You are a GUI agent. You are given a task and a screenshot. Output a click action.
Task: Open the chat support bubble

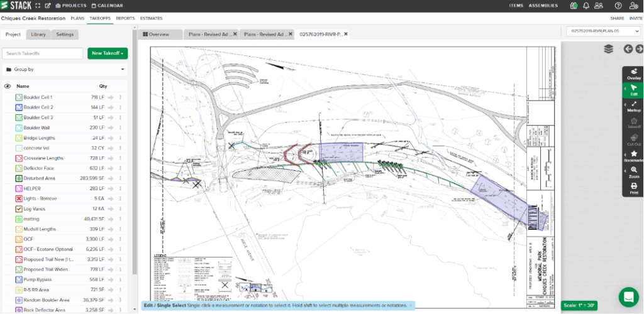(628, 297)
